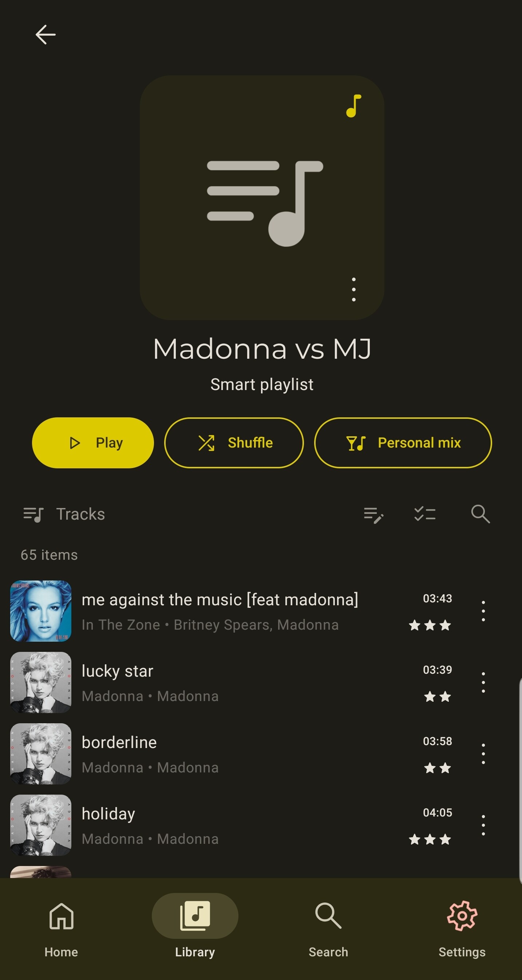Switch to the Search tab

pyautogui.click(x=328, y=929)
